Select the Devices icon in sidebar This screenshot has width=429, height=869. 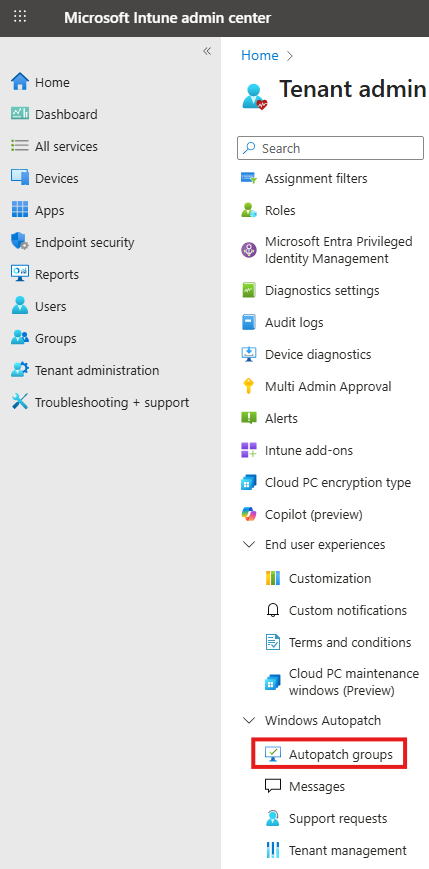coord(20,178)
